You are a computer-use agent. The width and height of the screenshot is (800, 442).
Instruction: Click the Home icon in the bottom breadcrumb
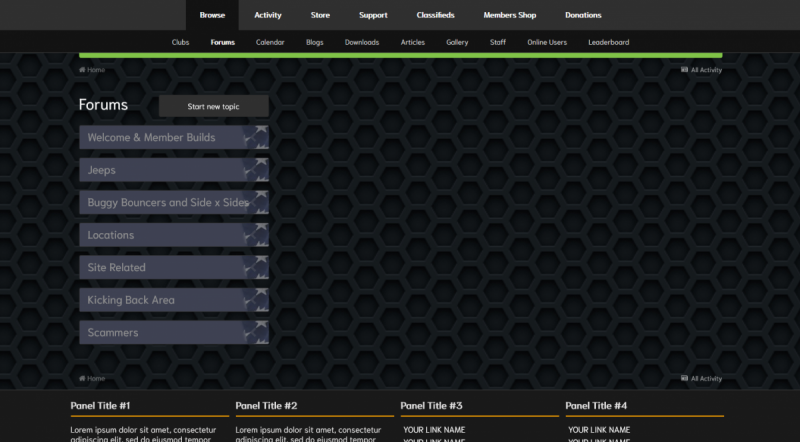click(82, 379)
